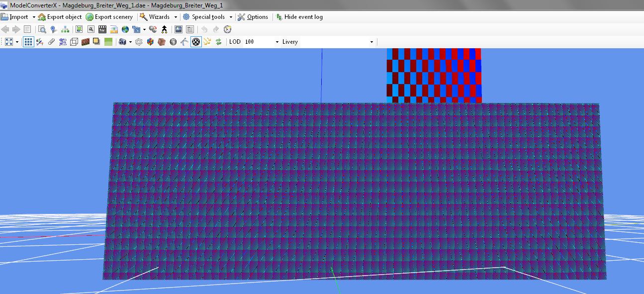The height and width of the screenshot is (294, 644).
Task: Select the gray sphere shading icon
Action: 173,42
